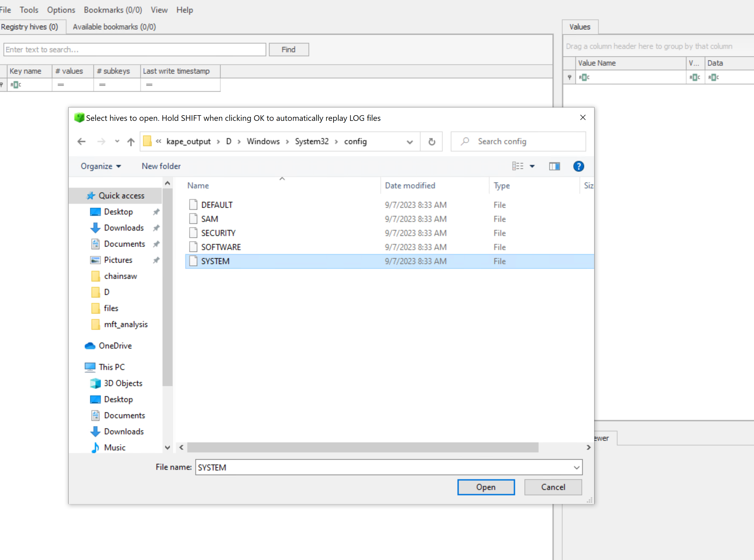
Task: Open the Help menu
Action: [184, 10]
